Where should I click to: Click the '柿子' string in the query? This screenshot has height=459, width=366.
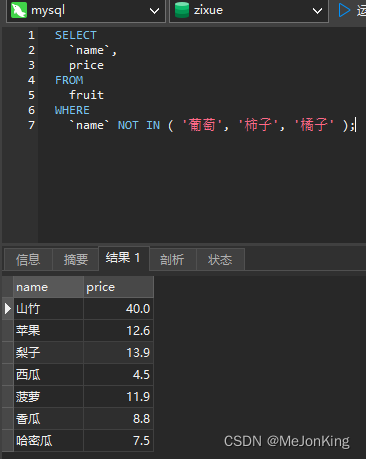click(x=258, y=125)
